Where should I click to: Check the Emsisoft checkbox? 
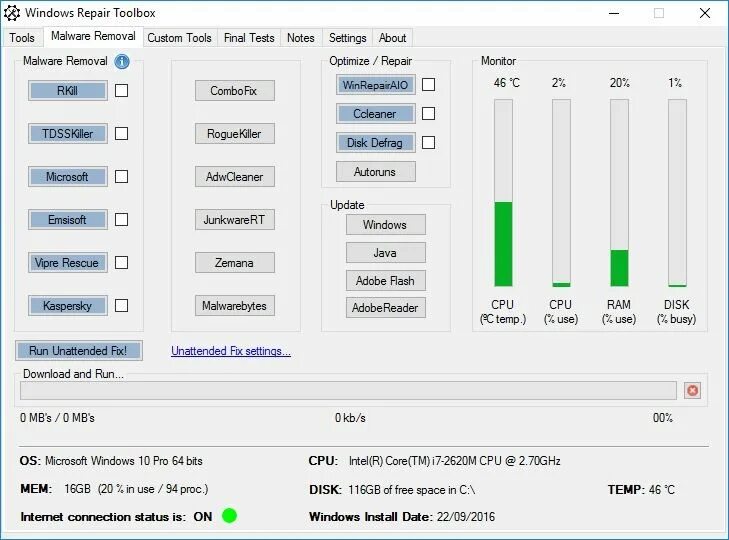pyautogui.click(x=121, y=220)
